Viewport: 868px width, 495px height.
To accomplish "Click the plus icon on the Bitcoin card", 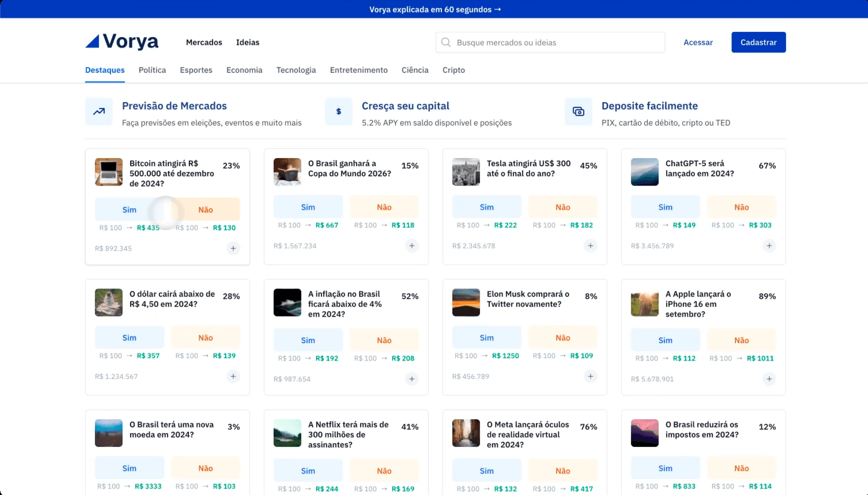I will pyautogui.click(x=233, y=248).
